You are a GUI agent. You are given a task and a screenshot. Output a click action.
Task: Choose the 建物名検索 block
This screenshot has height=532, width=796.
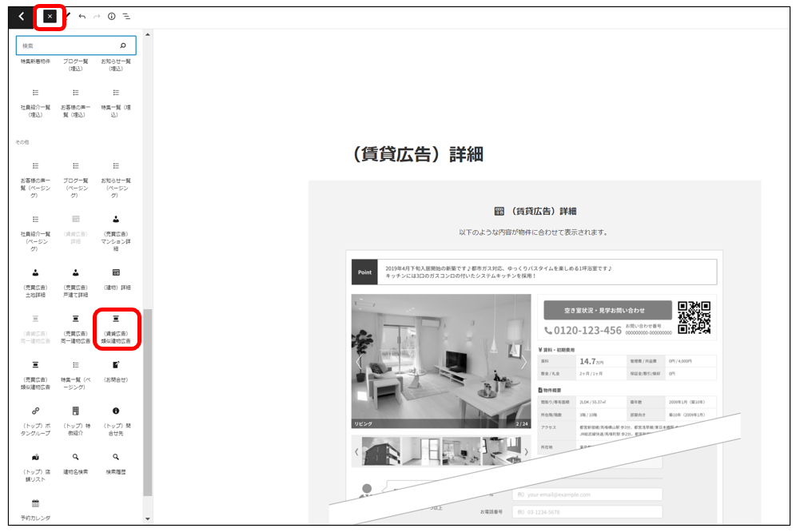76,463
